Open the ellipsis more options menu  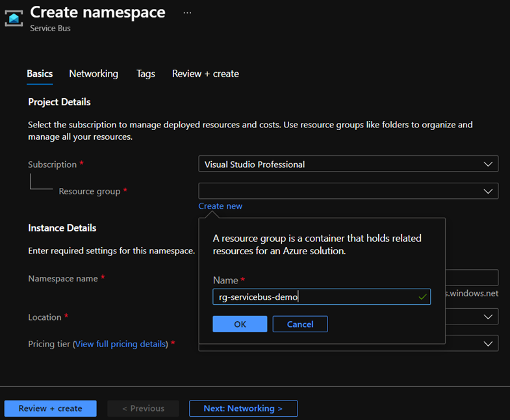point(187,13)
